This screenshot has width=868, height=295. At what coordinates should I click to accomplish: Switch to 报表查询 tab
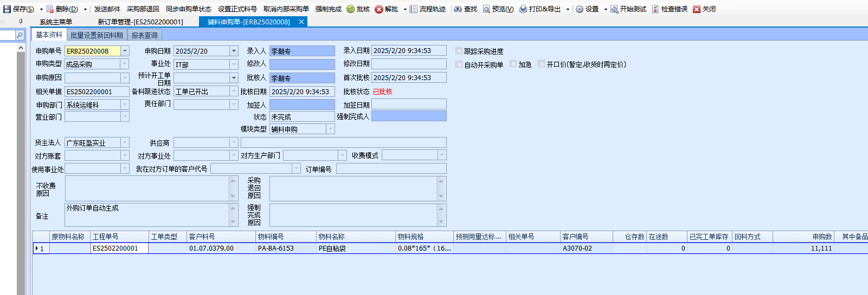(x=144, y=35)
